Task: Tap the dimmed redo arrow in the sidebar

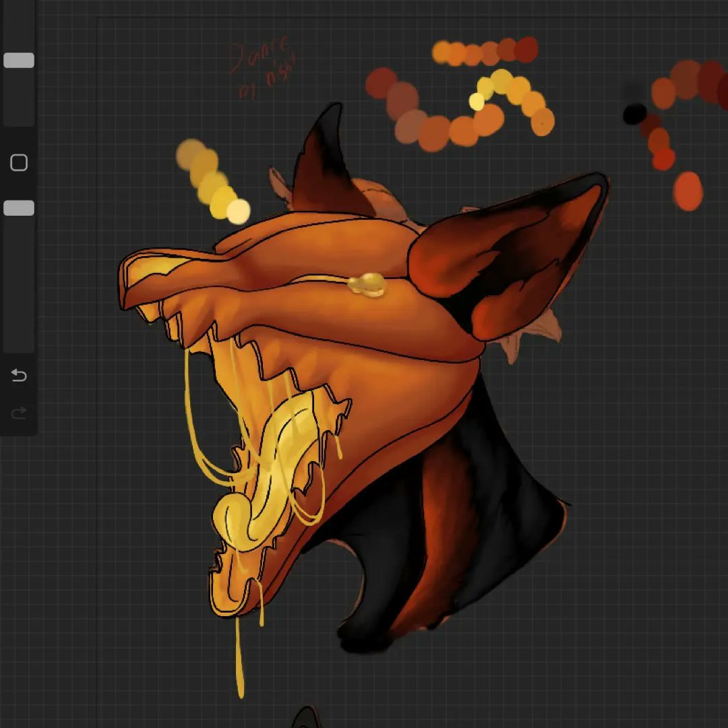Action: click(19, 413)
